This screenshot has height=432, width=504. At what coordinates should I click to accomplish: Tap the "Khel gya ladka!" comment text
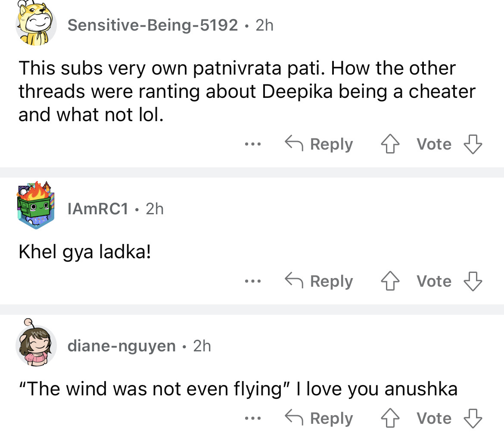pyautogui.click(x=85, y=253)
